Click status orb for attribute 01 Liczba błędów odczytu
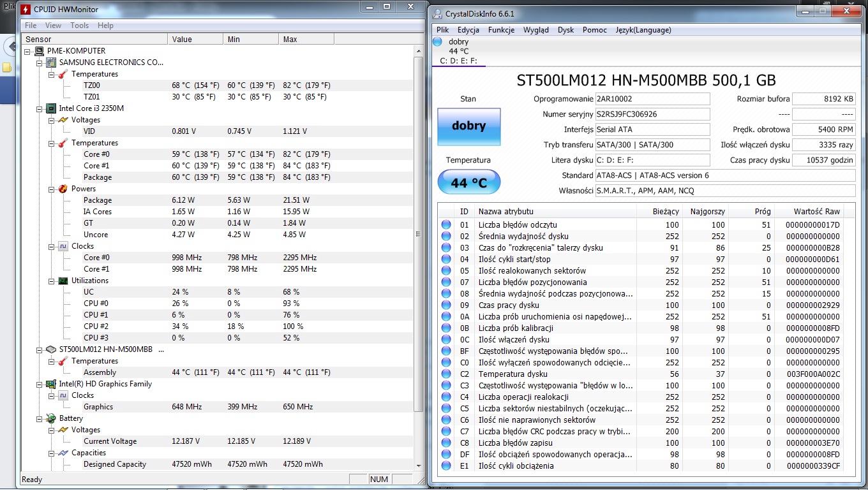The height and width of the screenshot is (491, 868). click(446, 224)
